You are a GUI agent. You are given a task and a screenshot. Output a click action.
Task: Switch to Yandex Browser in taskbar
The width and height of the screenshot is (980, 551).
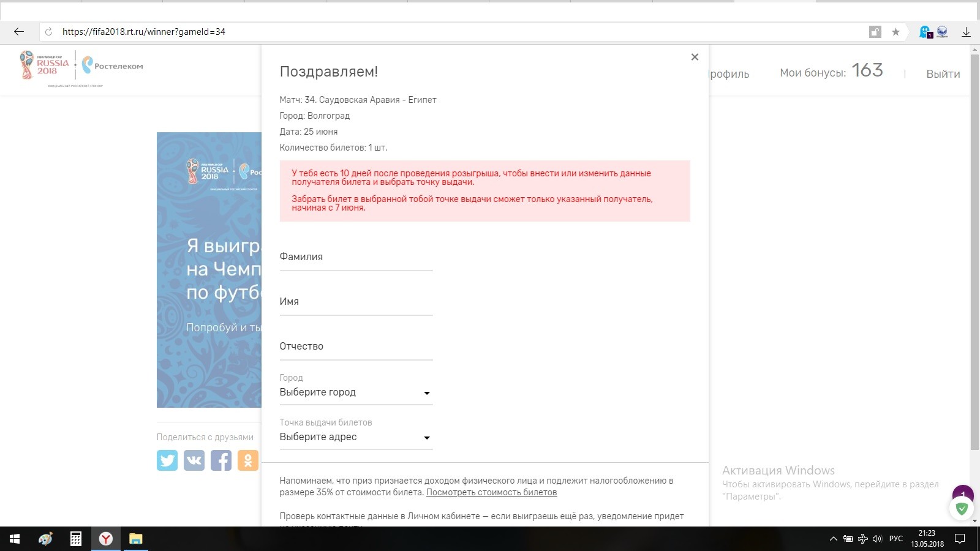point(106,539)
